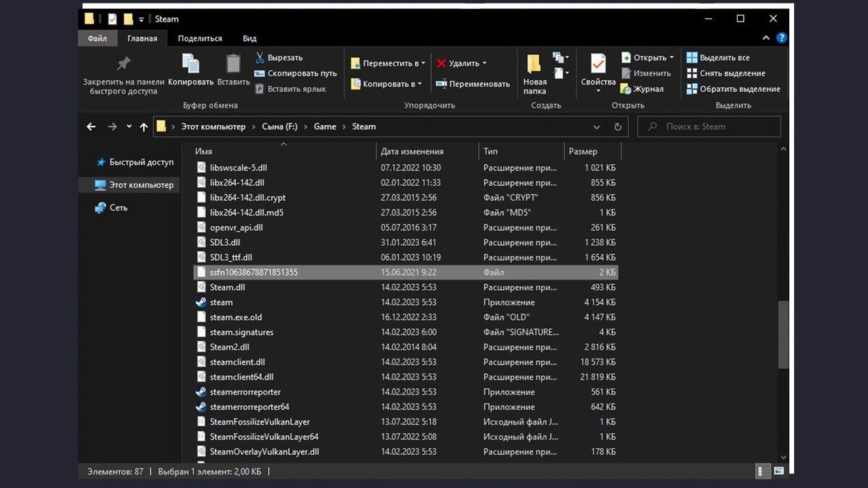868x488 pixels.
Task: Expand the arrow next to Удалить
Action: [485, 64]
